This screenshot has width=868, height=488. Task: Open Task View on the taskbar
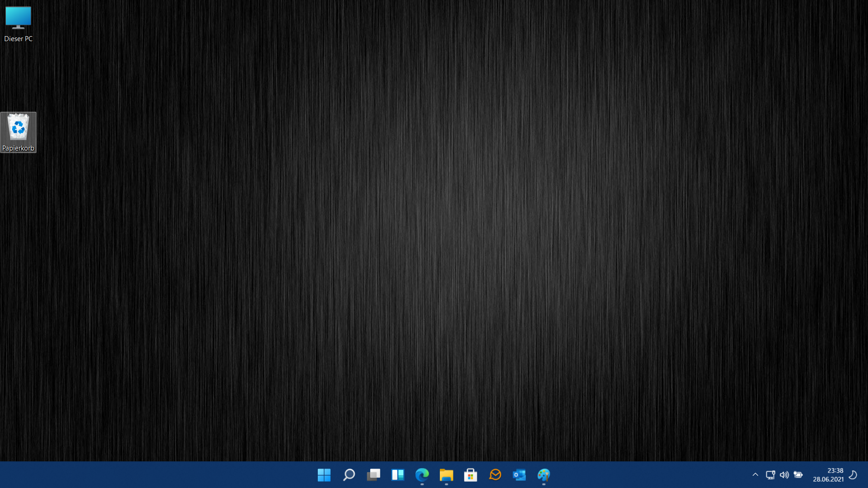pyautogui.click(x=373, y=475)
